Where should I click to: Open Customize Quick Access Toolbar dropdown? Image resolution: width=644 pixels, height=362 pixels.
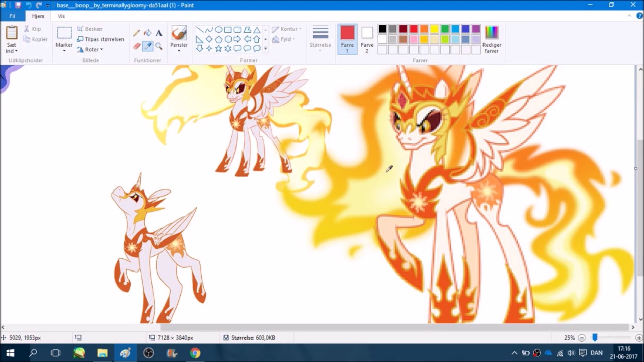[x=48, y=5]
